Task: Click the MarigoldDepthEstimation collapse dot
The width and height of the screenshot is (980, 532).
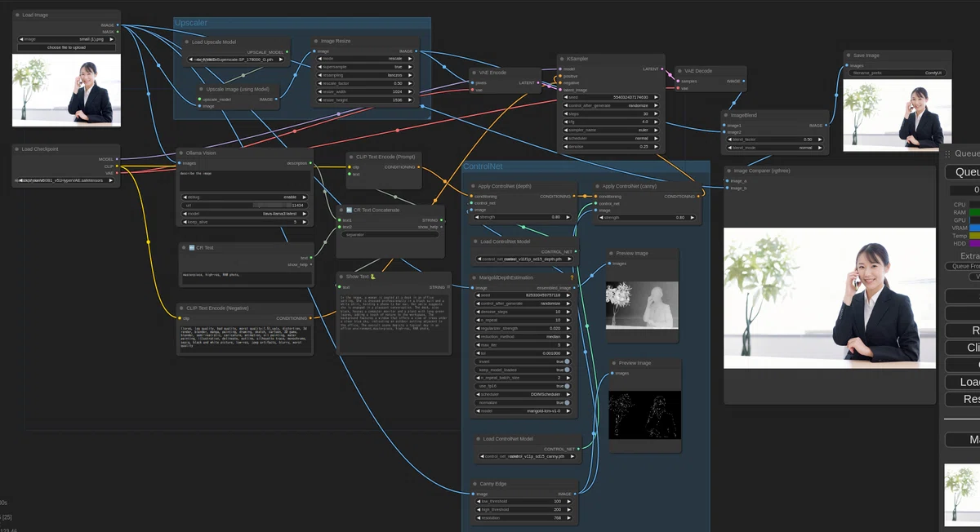Action: click(x=475, y=277)
